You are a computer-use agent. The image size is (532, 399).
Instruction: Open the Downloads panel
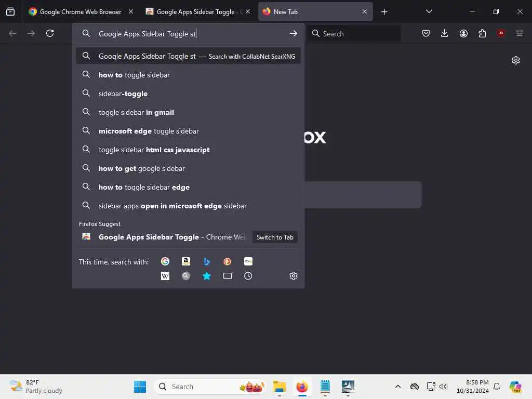tap(445, 34)
